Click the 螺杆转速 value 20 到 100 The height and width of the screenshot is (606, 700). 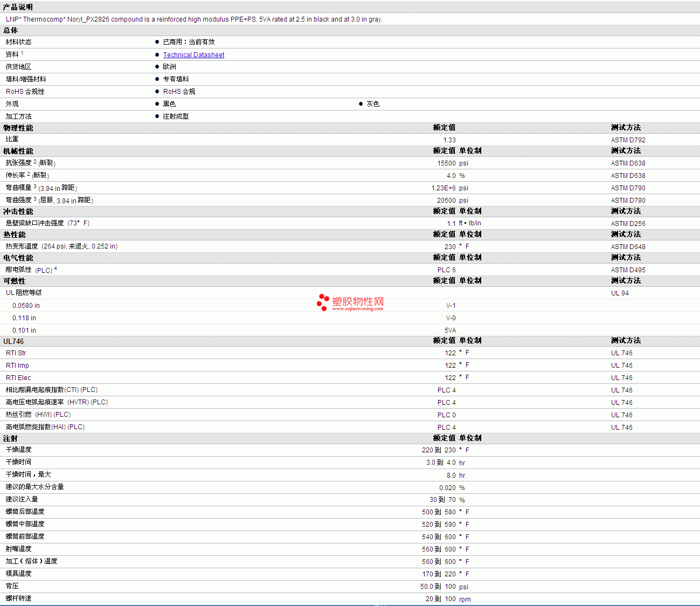pos(440,599)
